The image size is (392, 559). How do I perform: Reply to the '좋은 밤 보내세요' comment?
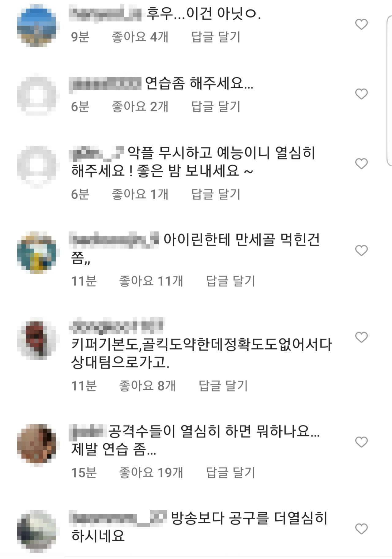[x=216, y=194]
